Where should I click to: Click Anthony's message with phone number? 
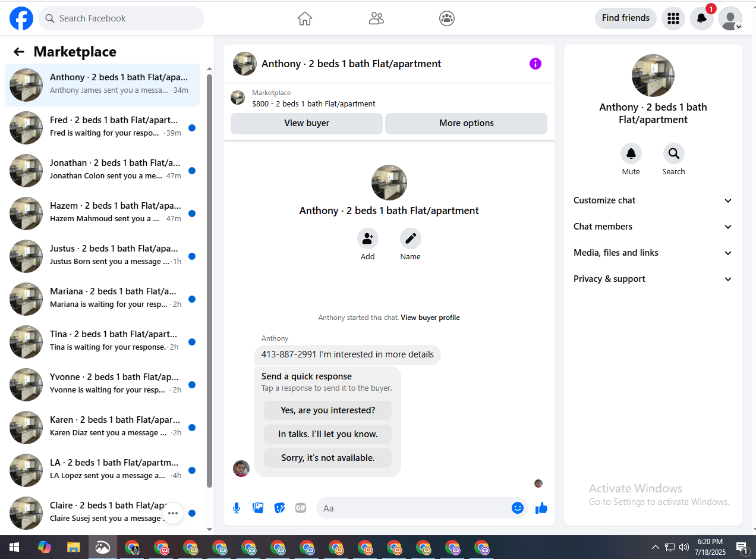[x=348, y=354]
